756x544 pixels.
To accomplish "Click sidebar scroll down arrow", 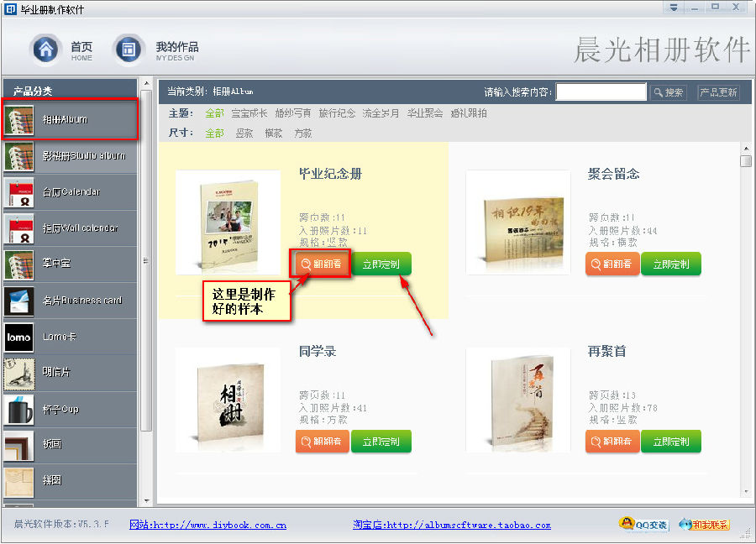I will coord(146,500).
